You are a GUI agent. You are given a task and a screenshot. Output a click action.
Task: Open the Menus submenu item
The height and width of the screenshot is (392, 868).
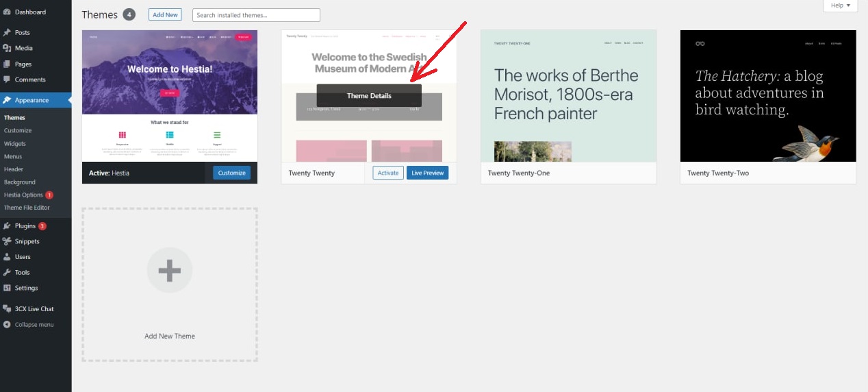tap(13, 156)
